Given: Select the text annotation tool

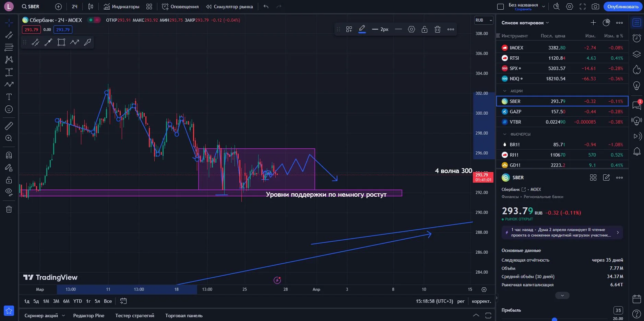Looking at the screenshot, I should click(9, 97).
